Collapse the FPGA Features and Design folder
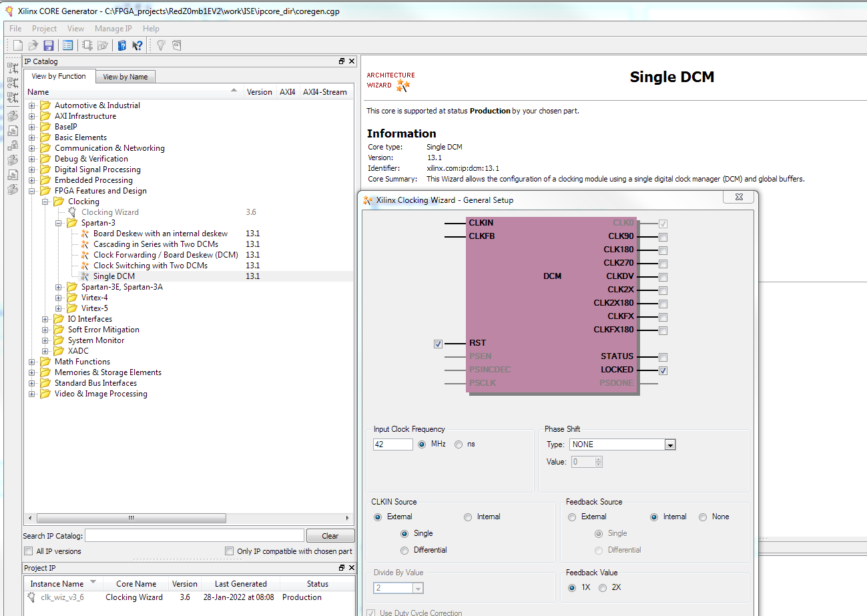The width and height of the screenshot is (867, 616). pyautogui.click(x=31, y=191)
